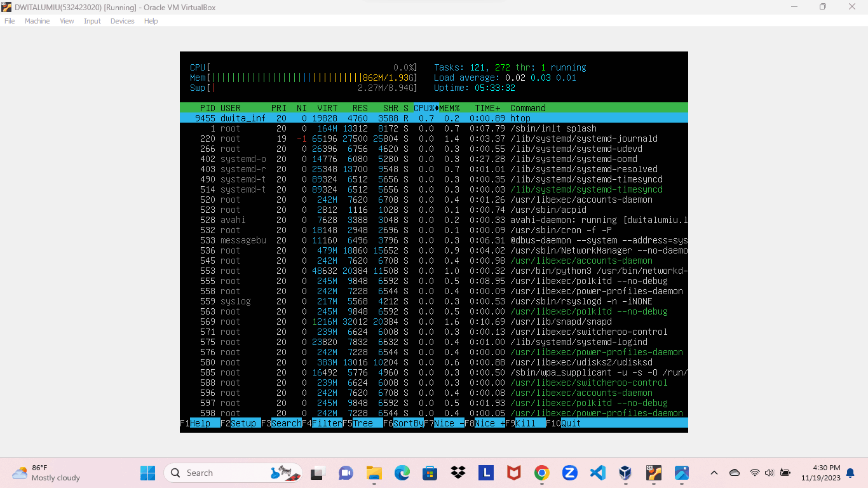Viewport: 868px width, 488px height.
Task: Click F4 Filter in htop footer
Action: pyautogui.click(x=322, y=423)
